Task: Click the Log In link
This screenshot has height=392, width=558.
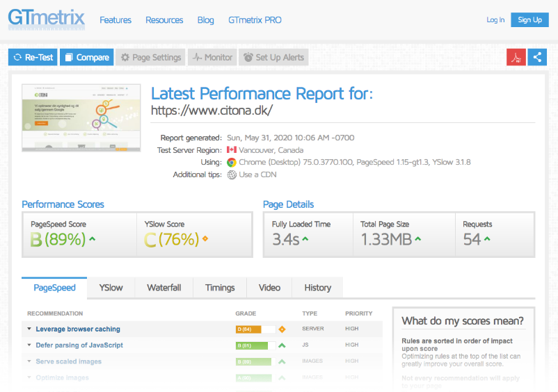Action: coord(495,20)
